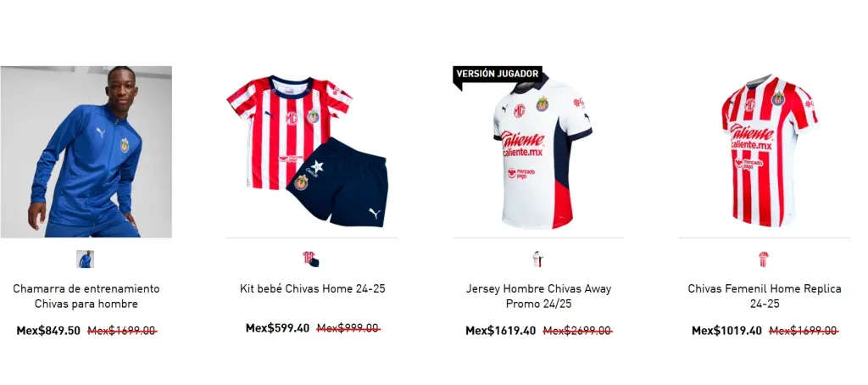Click the 'Versión Jugador' badge label

497,74
